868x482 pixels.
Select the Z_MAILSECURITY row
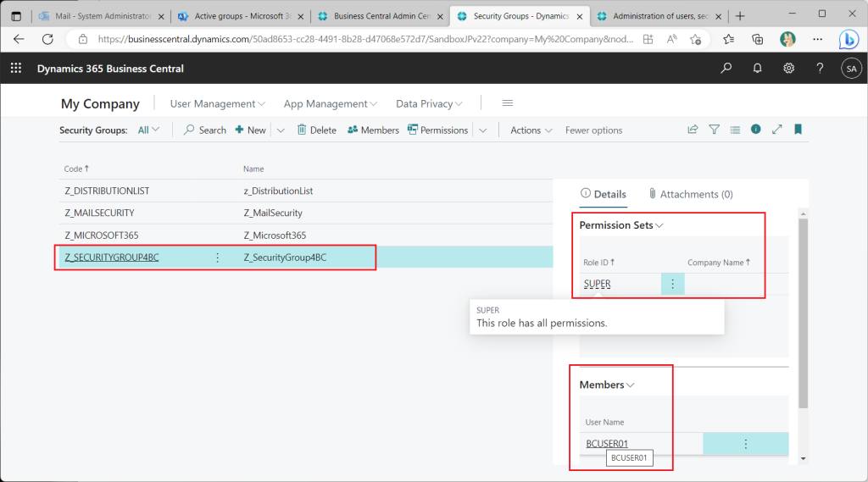[x=306, y=213]
